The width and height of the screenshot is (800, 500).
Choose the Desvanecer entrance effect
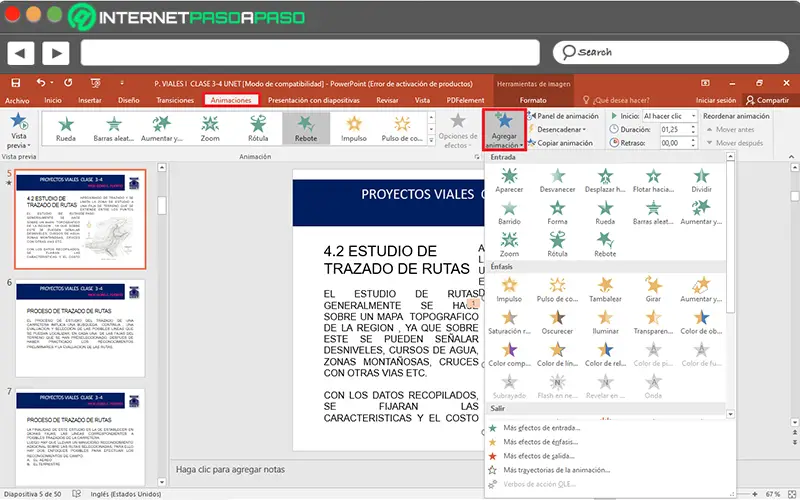(557, 180)
